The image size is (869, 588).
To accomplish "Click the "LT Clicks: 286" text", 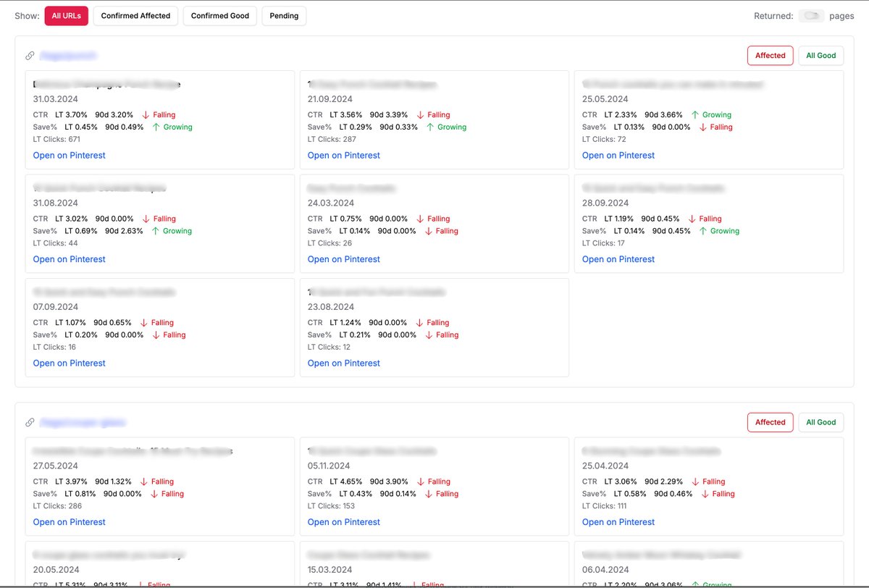I will [x=57, y=506].
